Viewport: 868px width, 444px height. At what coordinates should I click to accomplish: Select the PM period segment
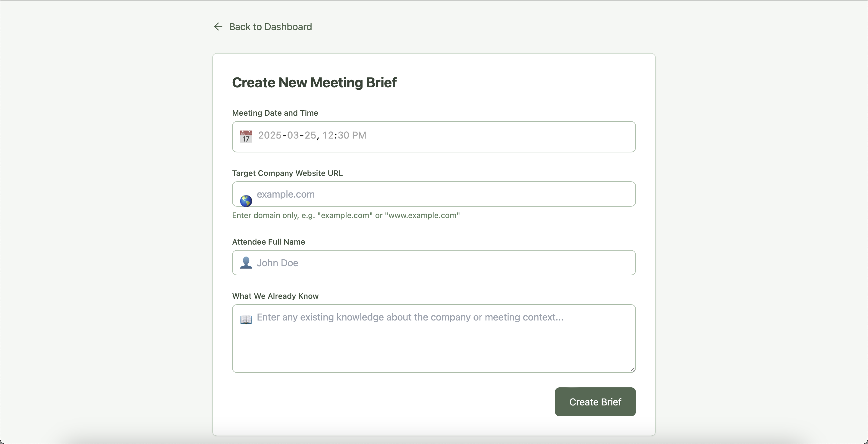click(359, 136)
